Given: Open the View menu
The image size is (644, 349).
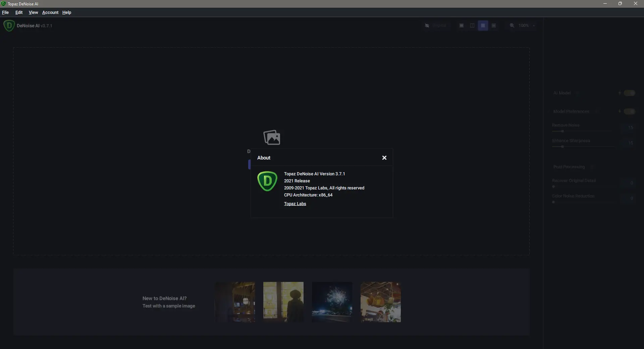Looking at the screenshot, I should [33, 12].
